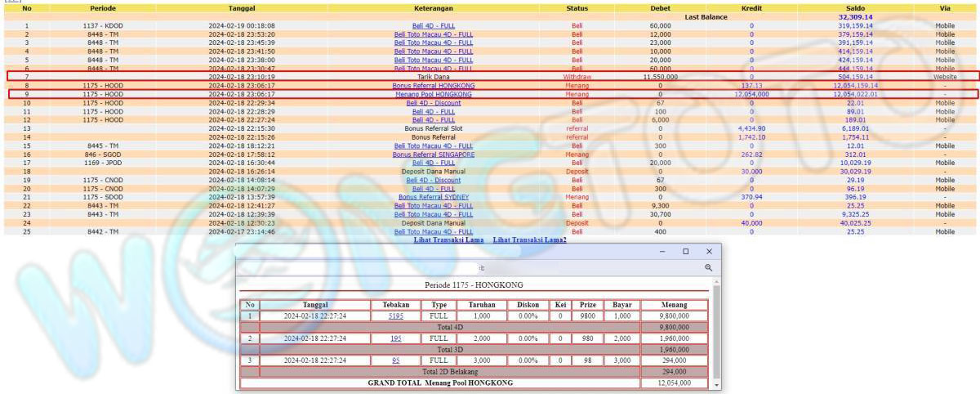
Task: Maximize the Periode 1175 popup window
Action: pyautogui.click(x=686, y=252)
